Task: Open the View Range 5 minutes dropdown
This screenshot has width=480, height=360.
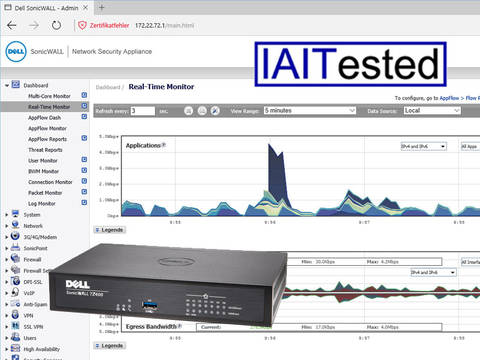Action: [x=310, y=111]
